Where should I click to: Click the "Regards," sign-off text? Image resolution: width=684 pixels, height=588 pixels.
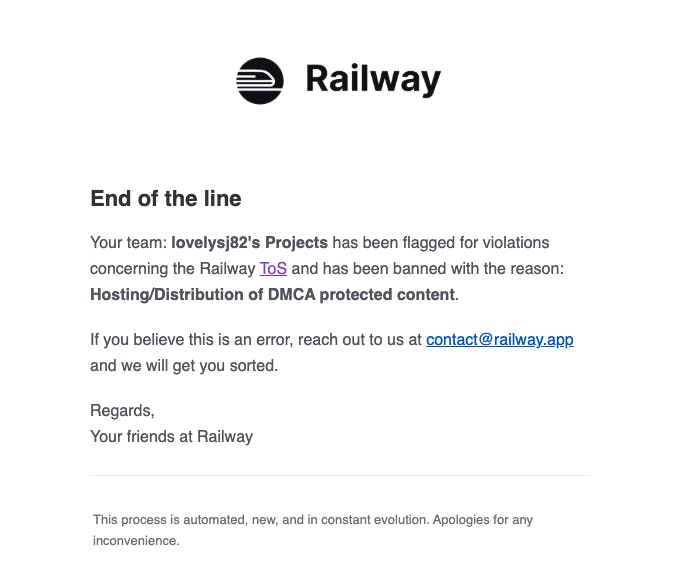coord(122,410)
